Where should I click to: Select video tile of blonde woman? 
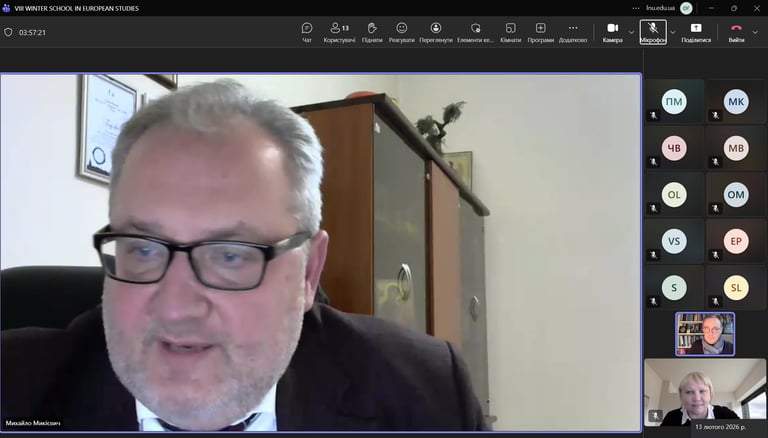[x=705, y=392]
